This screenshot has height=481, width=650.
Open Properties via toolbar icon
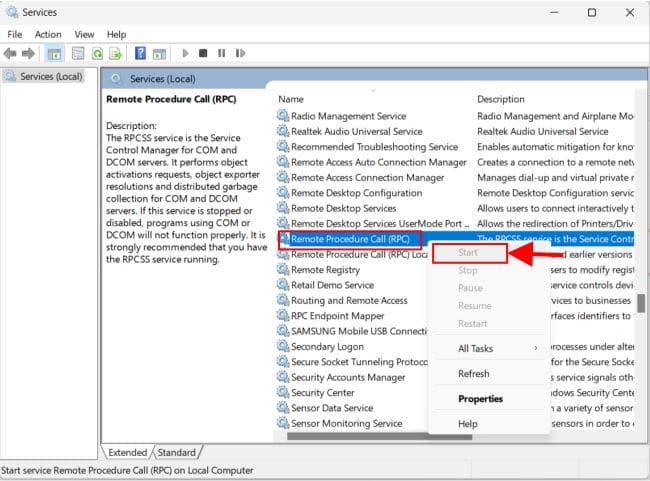pyautogui.click(x=76, y=53)
